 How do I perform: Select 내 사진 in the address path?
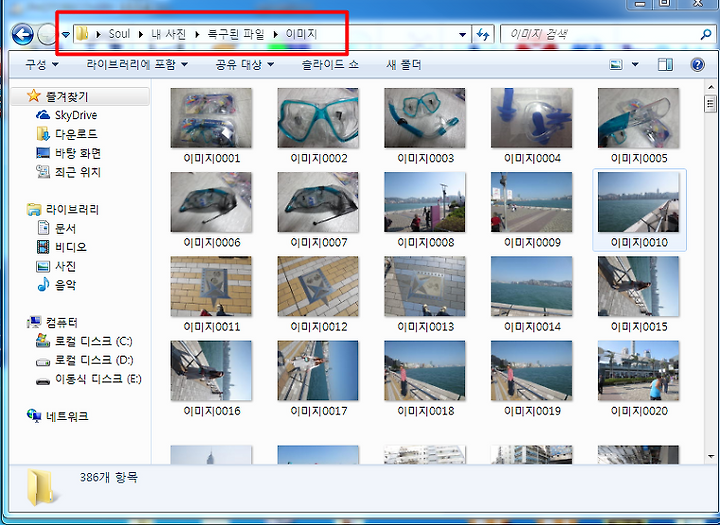point(169,34)
